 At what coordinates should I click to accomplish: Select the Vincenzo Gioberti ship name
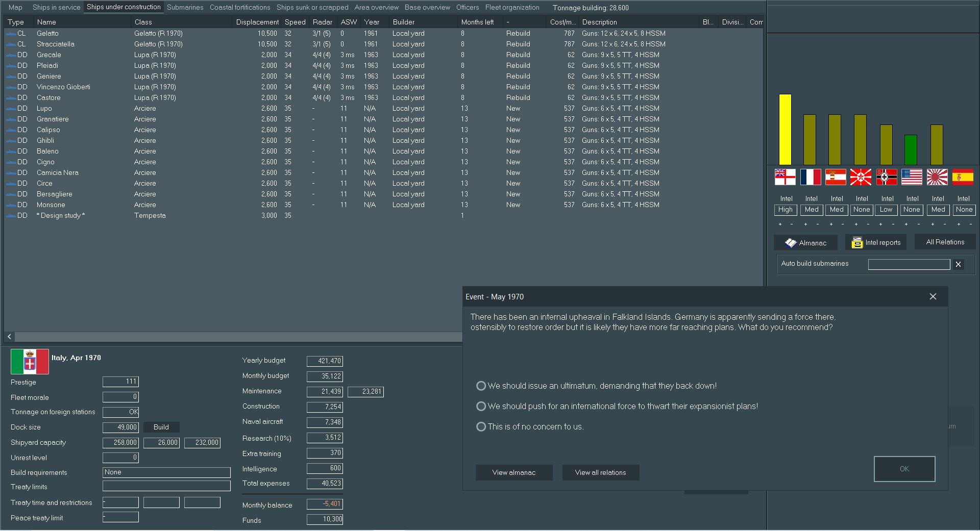(63, 87)
